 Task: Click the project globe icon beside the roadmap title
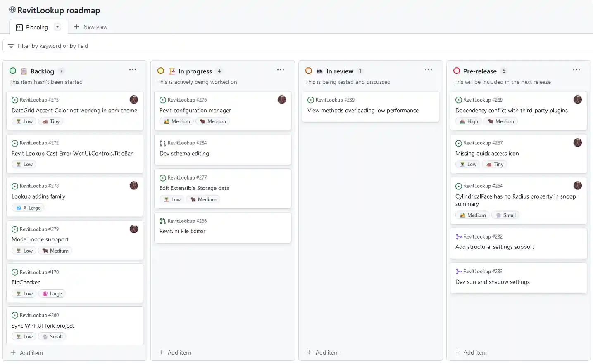click(12, 10)
